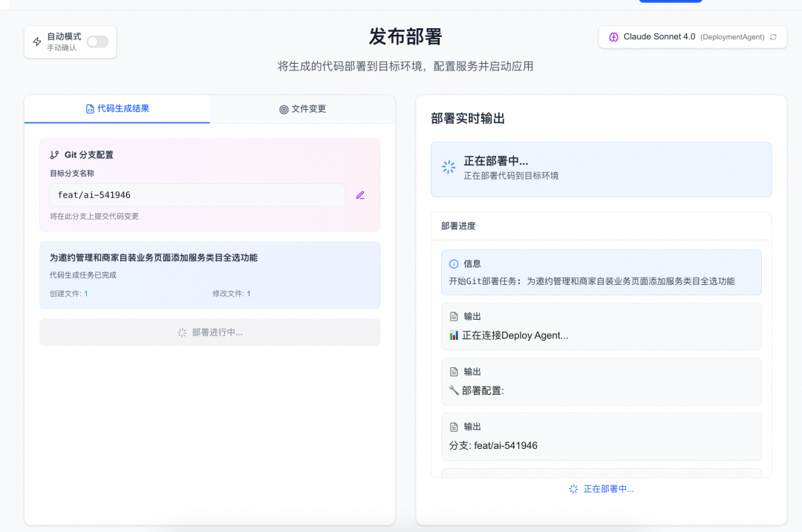Switch to the 文件变更 tab
This screenshot has height=532, width=802.
302,109
